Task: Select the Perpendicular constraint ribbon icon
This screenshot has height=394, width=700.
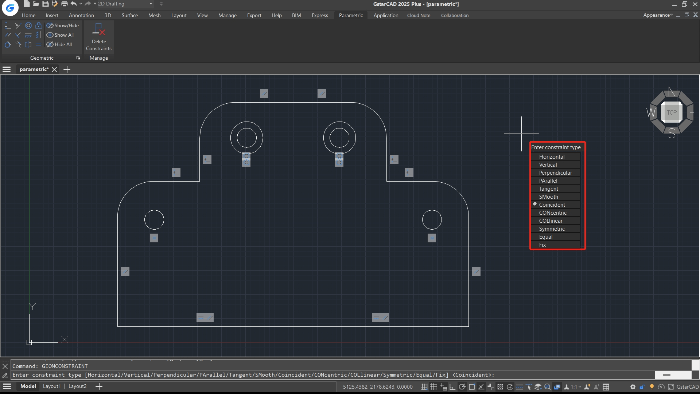Action: tap(18, 35)
